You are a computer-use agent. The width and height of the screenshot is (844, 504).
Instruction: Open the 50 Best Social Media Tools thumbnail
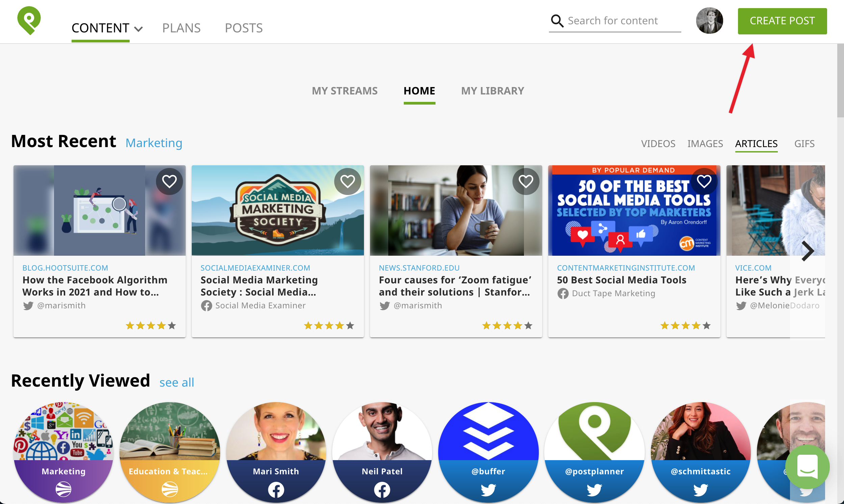point(634,210)
